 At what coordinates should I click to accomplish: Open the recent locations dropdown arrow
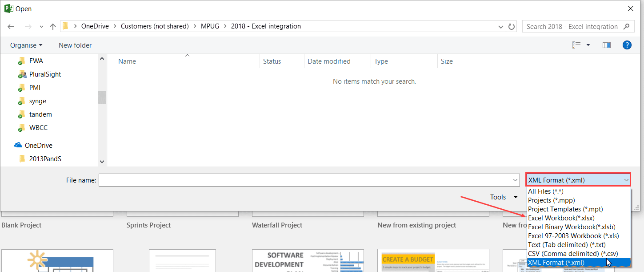(x=41, y=27)
